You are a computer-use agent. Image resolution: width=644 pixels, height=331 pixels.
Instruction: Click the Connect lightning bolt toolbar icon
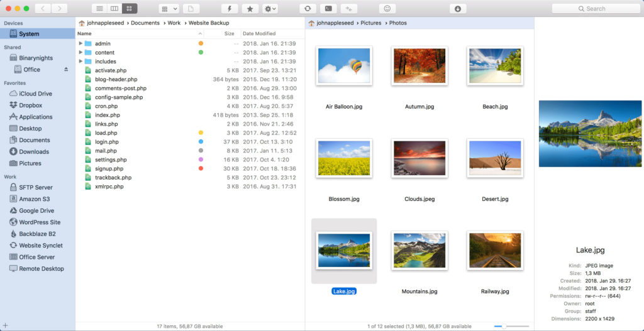click(230, 9)
